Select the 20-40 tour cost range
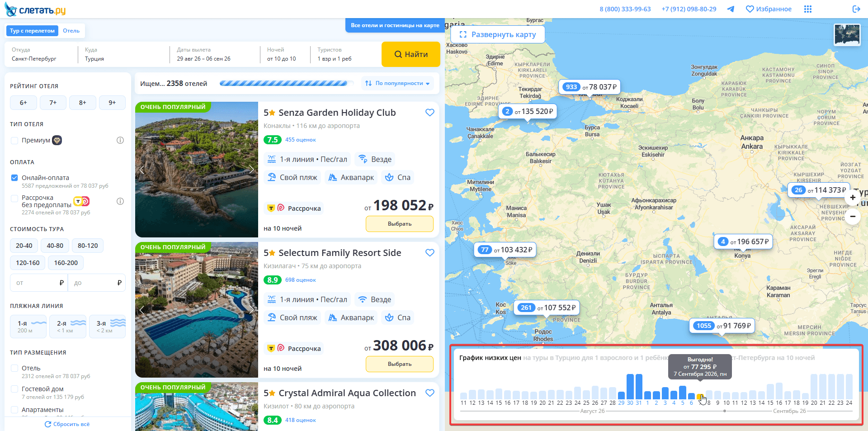This screenshot has width=868, height=431. tap(24, 246)
